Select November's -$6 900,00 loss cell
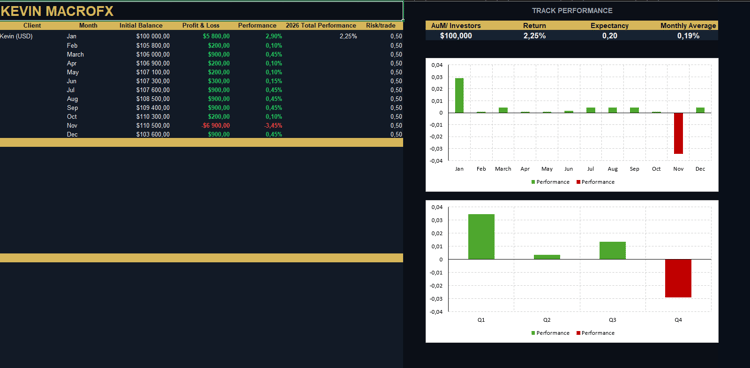 click(x=215, y=126)
